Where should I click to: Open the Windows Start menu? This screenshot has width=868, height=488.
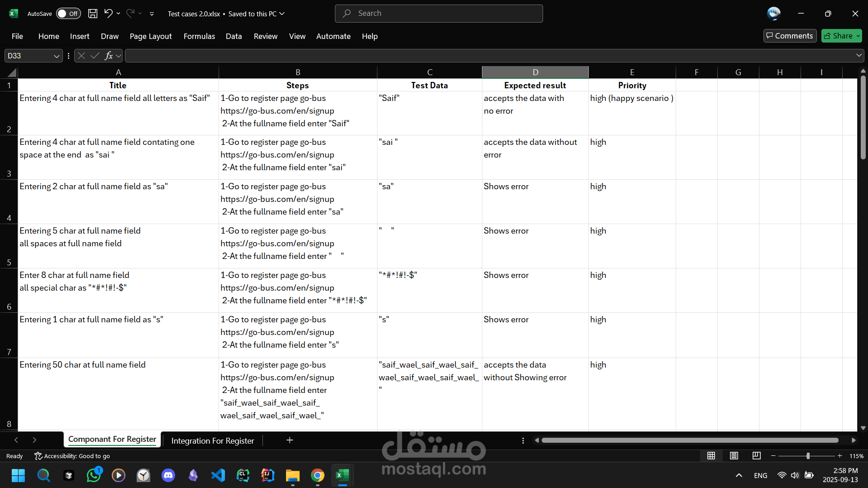[18, 475]
